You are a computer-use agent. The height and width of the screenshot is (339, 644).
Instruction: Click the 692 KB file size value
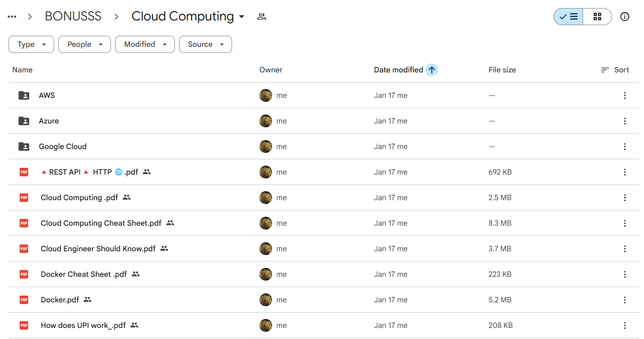click(500, 172)
